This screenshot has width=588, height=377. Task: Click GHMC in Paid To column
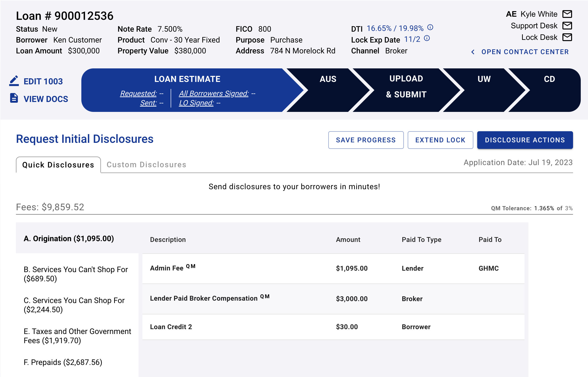pos(488,268)
